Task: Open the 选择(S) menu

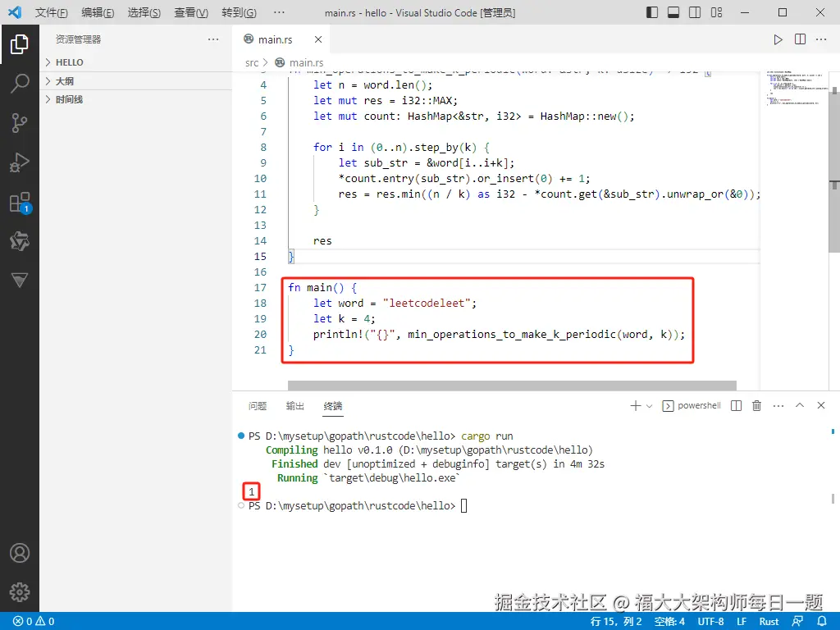Action: coord(144,12)
